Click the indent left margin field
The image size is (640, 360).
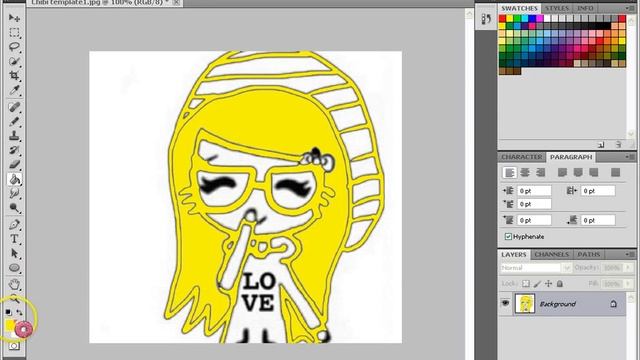[x=534, y=191]
